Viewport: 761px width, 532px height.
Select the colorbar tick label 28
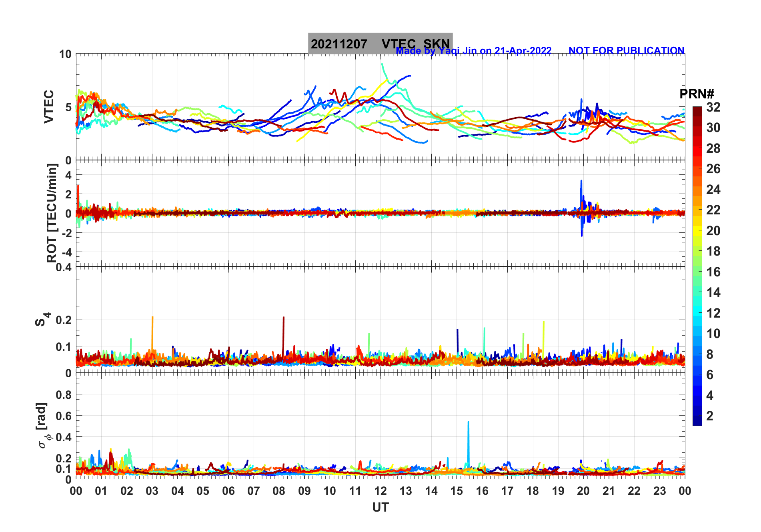click(x=713, y=148)
